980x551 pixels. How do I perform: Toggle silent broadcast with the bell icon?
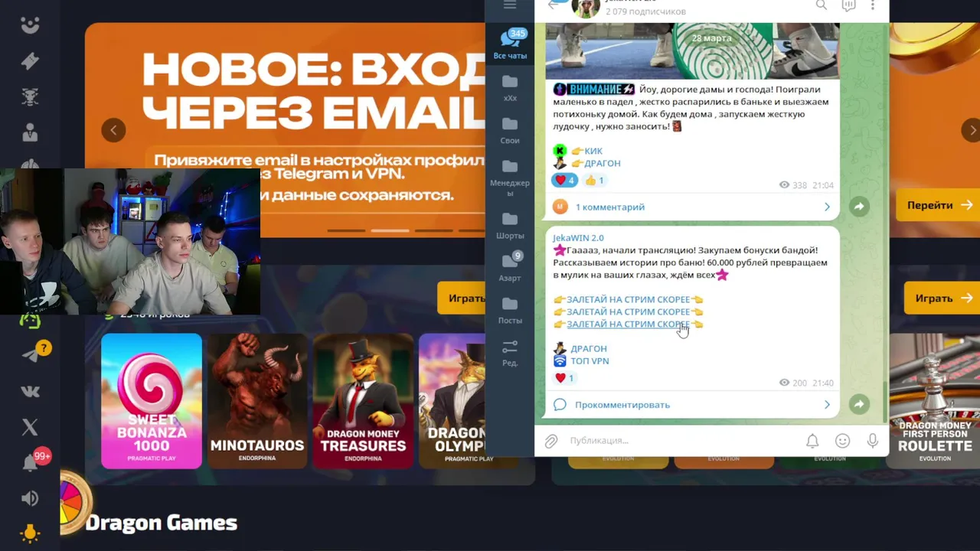click(x=812, y=441)
